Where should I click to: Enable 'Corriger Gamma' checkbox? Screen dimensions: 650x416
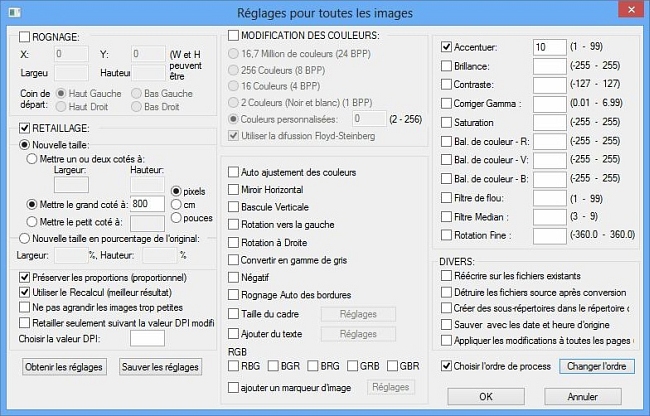pos(446,103)
